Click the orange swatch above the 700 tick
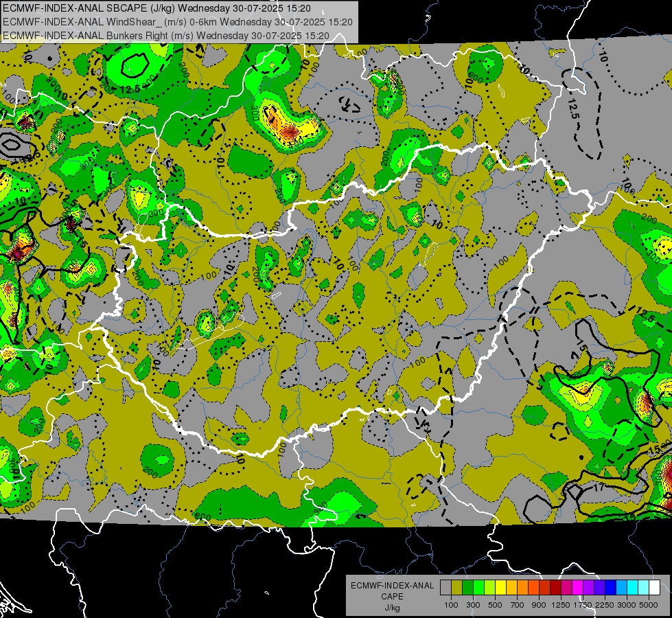Image resolution: width=672 pixels, height=618 pixels. (523, 587)
